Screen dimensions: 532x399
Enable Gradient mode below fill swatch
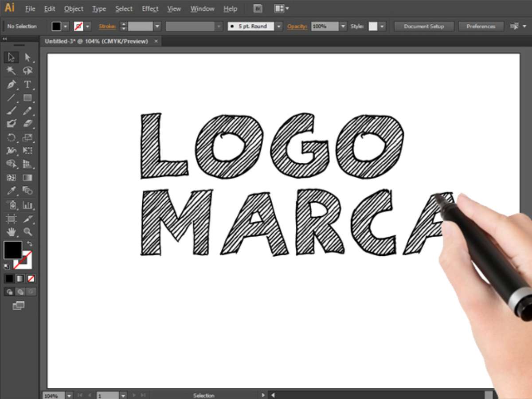coord(20,279)
